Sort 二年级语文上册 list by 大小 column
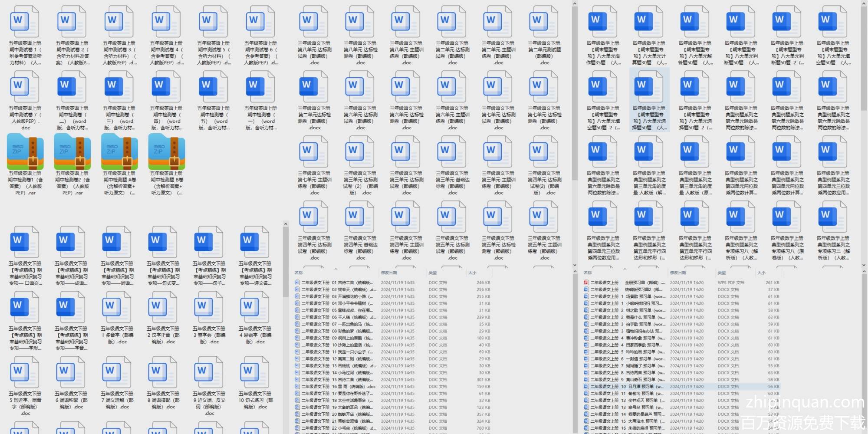 point(761,273)
